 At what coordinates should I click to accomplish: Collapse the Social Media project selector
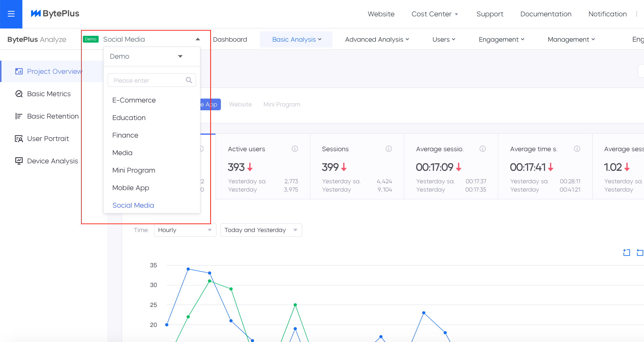click(198, 39)
